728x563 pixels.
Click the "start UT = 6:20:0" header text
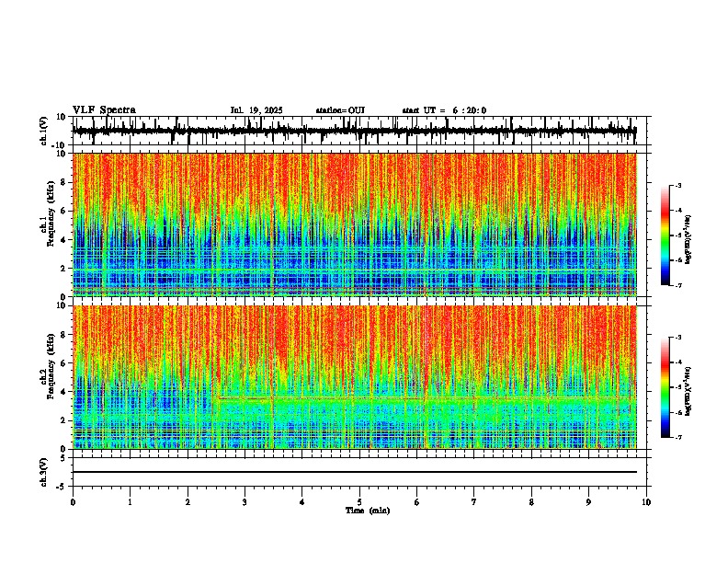point(444,110)
